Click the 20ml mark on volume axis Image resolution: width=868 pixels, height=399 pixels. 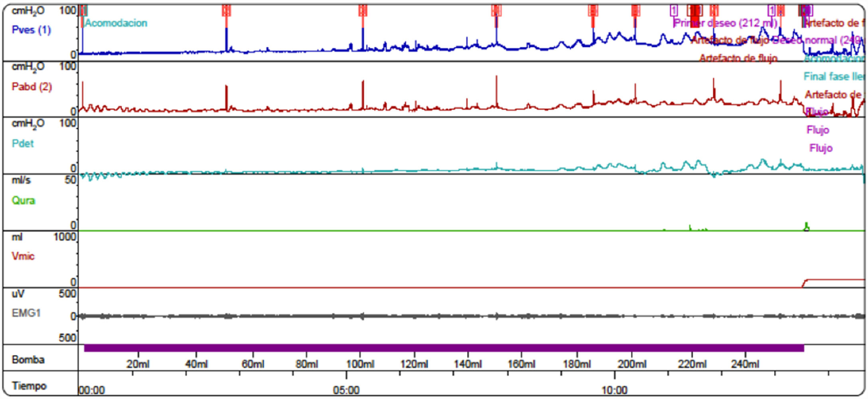coord(138,364)
